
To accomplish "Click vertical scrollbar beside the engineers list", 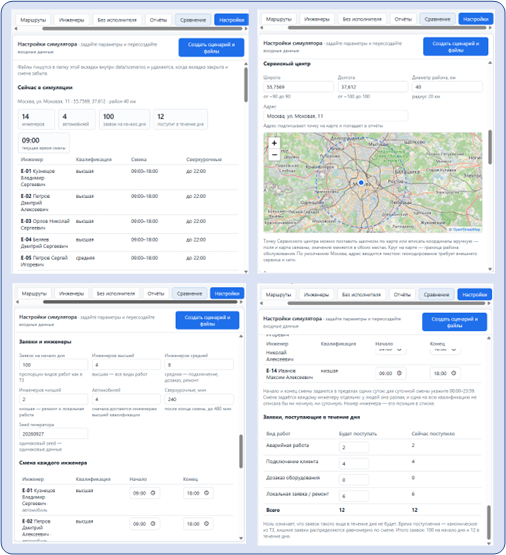I will tap(246, 85).
